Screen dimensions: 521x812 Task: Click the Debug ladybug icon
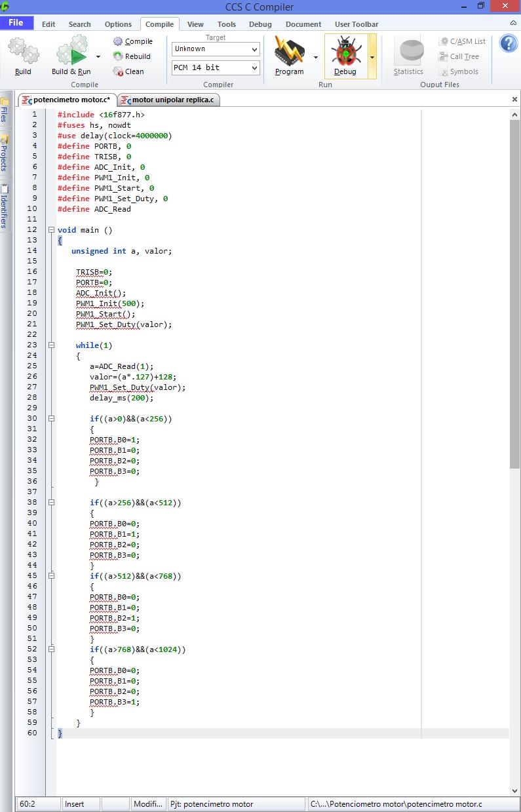pos(345,51)
